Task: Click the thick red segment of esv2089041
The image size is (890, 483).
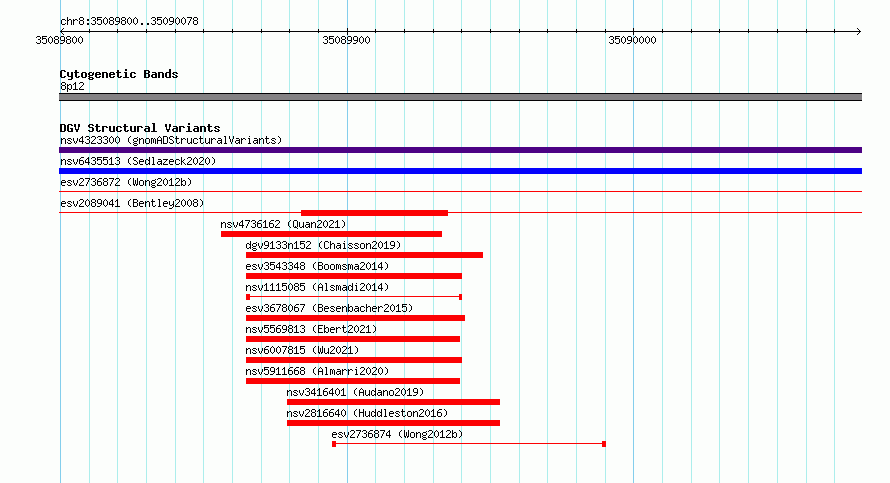Action: tap(375, 213)
